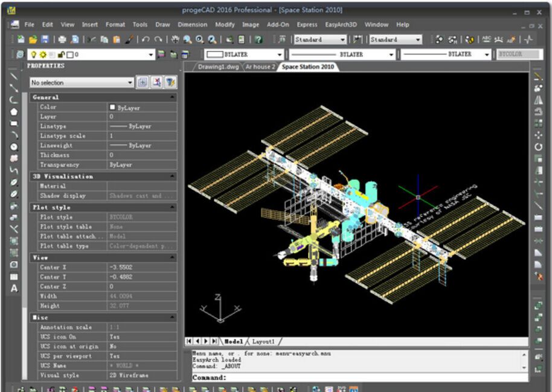Viewport: 552px width, 392px height.
Task: Paste from clipboard using the Paste icon
Action: coord(117,39)
